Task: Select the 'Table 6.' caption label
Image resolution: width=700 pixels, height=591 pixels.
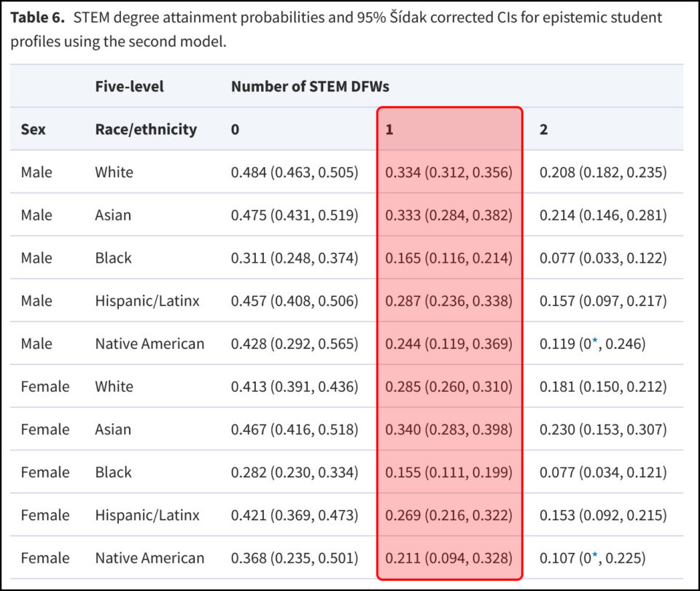Action: [x=37, y=18]
